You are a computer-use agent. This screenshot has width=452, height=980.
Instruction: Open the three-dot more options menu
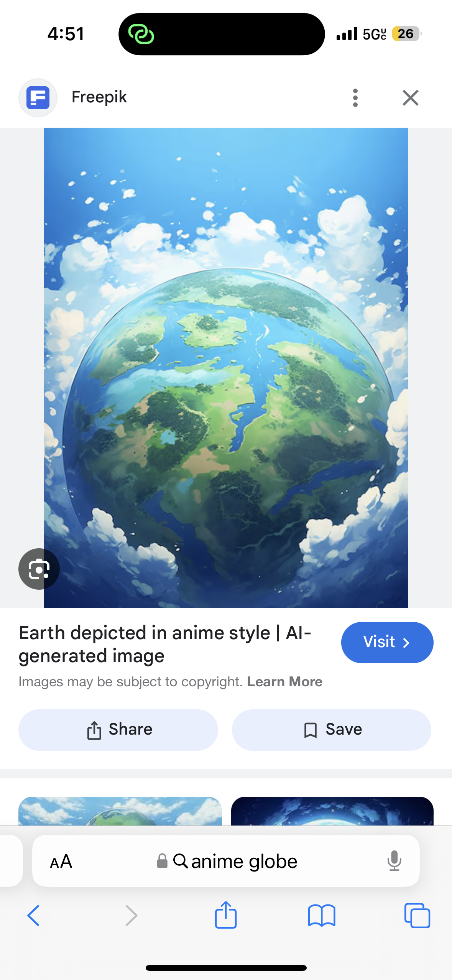pos(355,98)
